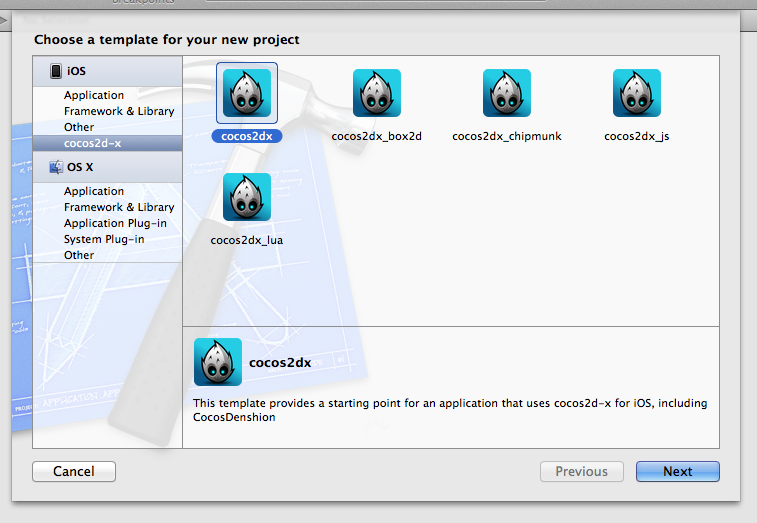Open iOS Application category
The image size is (757, 523).
point(94,95)
